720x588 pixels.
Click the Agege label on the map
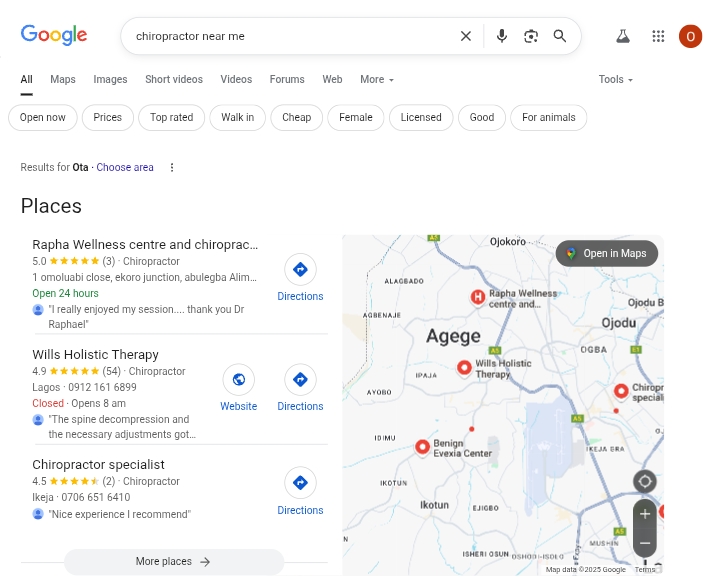pyautogui.click(x=453, y=336)
